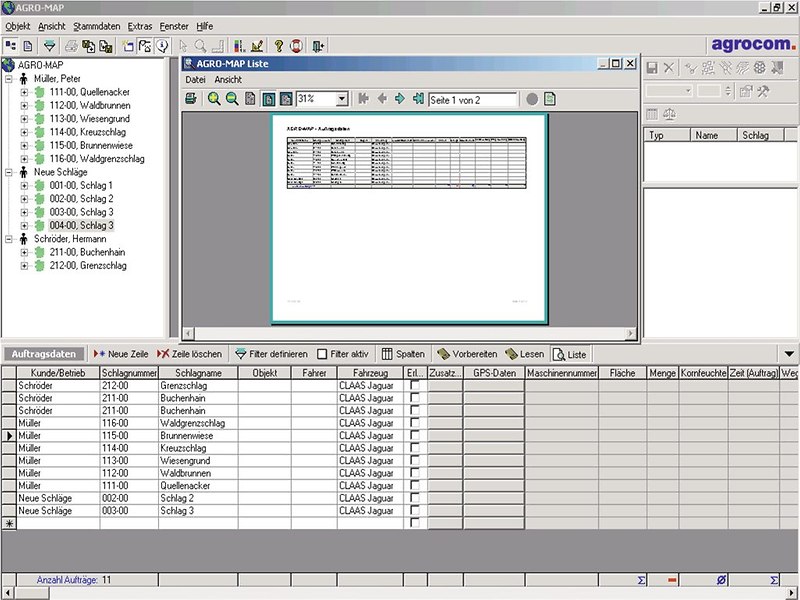Collapse the Schröder, Hermann tree branch
The height and width of the screenshot is (600, 800).
(10, 240)
